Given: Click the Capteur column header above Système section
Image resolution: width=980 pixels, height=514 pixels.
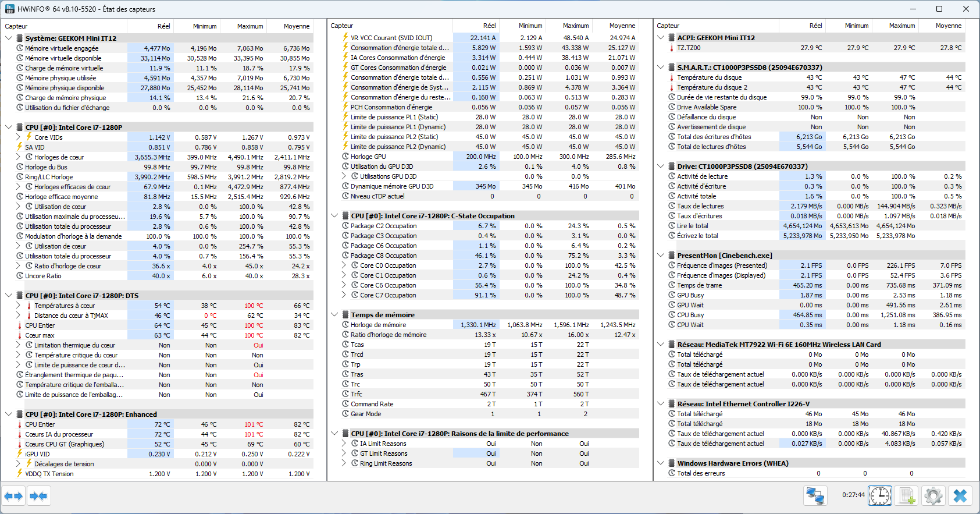Looking at the screenshot, I should click(x=65, y=26).
